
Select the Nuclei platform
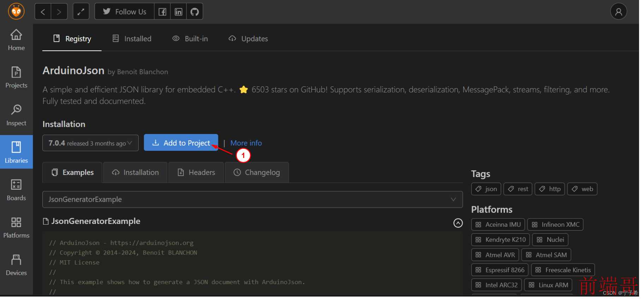(x=550, y=240)
